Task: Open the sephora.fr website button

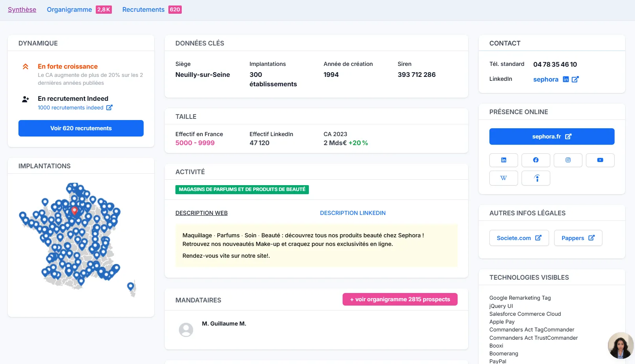Action: click(552, 136)
